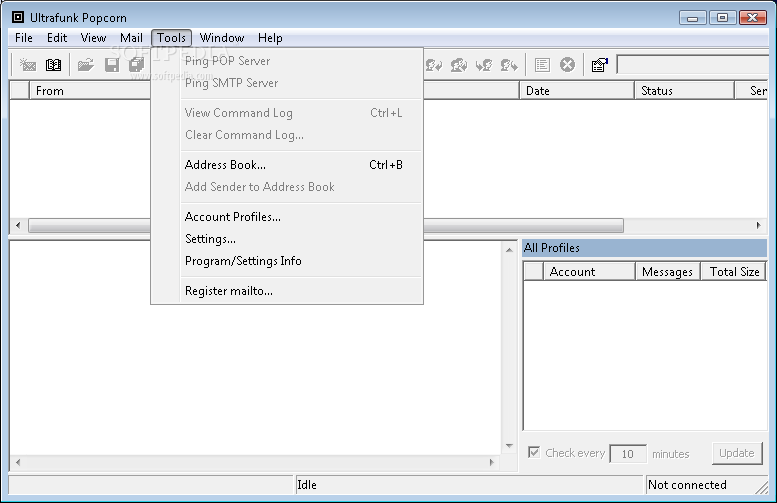Maximize the Ultrafunk Popcorn window
Image resolution: width=777 pixels, height=503 pixels.
[x=722, y=18]
